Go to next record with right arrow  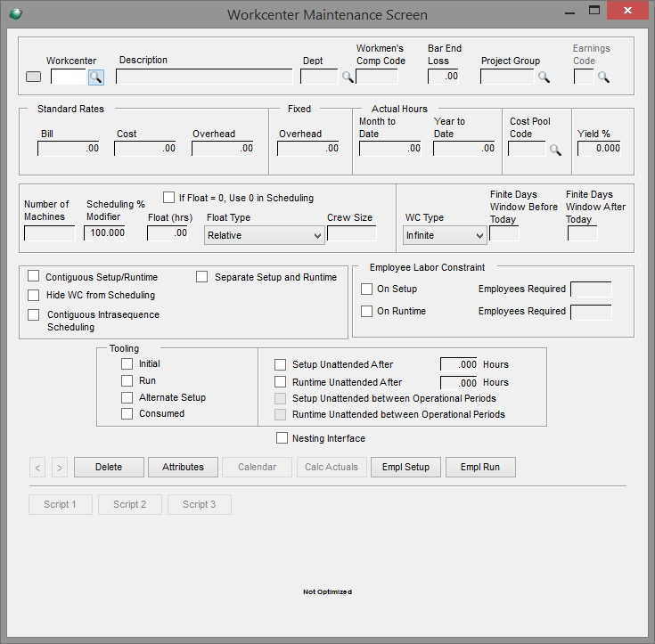(x=60, y=468)
